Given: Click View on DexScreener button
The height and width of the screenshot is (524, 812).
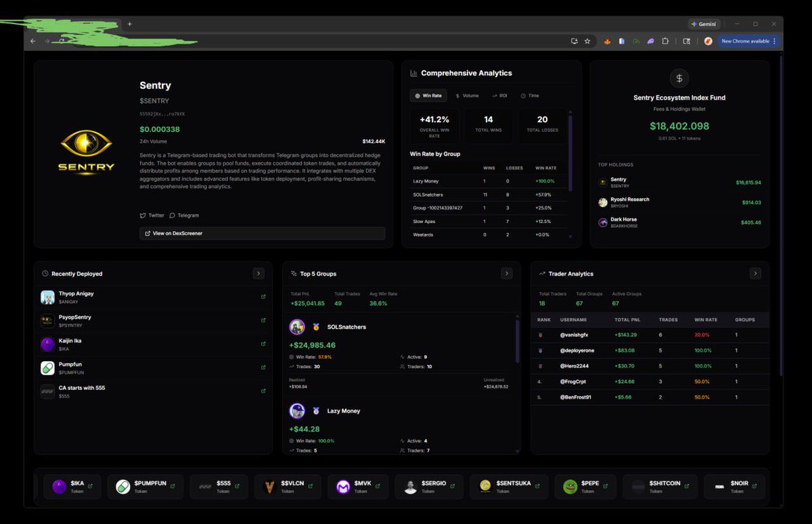Looking at the screenshot, I should pos(263,233).
